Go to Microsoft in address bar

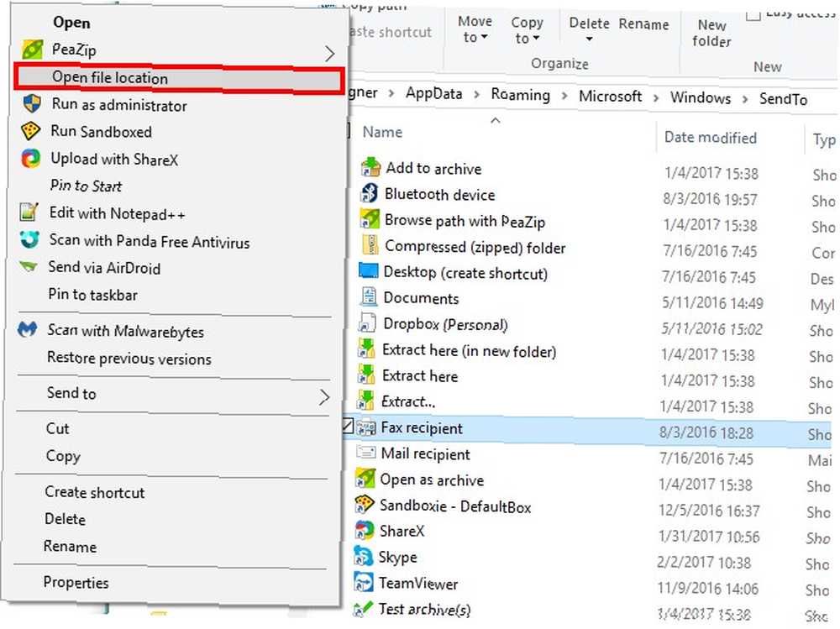(610, 97)
